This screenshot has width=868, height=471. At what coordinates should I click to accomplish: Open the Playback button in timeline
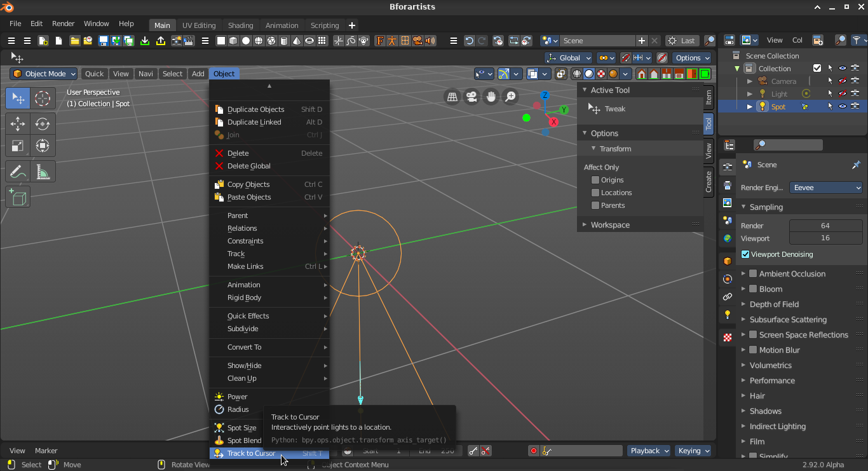pyautogui.click(x=649, y=451)
